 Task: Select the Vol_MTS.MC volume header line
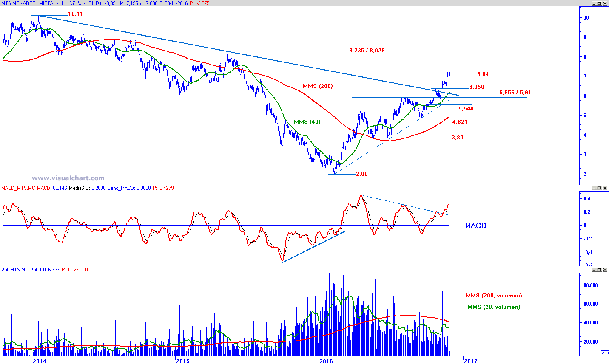click(46, 270)
